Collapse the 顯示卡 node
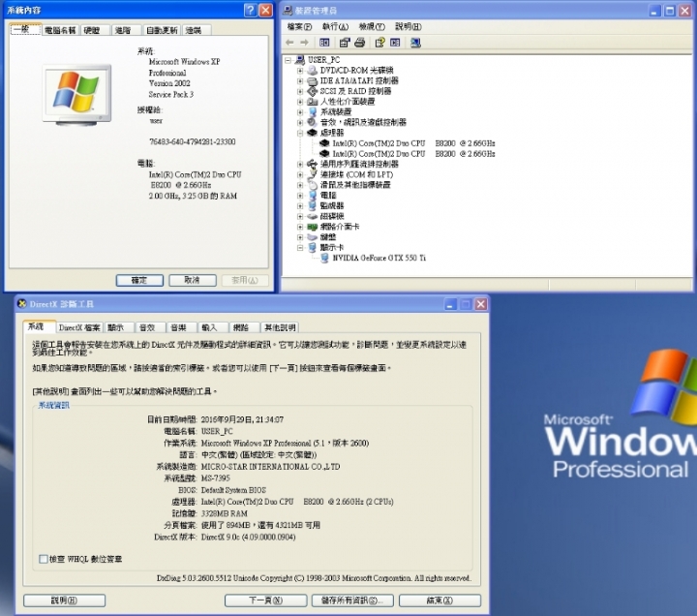This screenshot has height=616, width=697. pyautogui.click(x=300, y=248)
